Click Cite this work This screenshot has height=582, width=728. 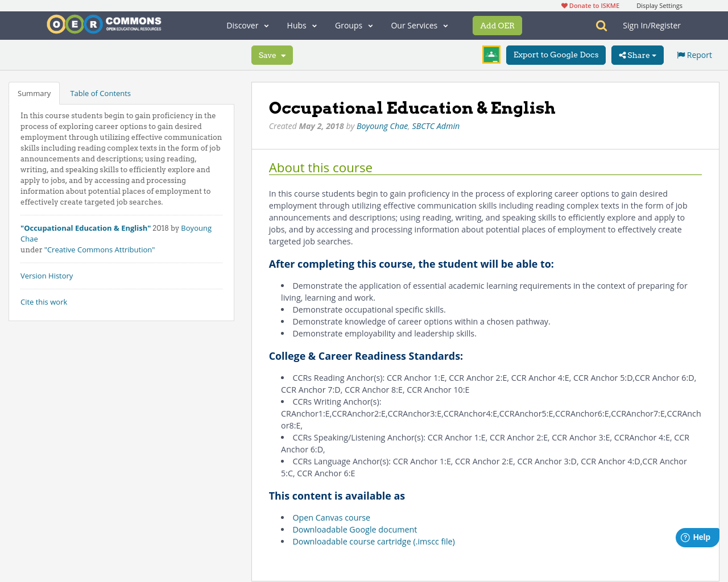44,301
